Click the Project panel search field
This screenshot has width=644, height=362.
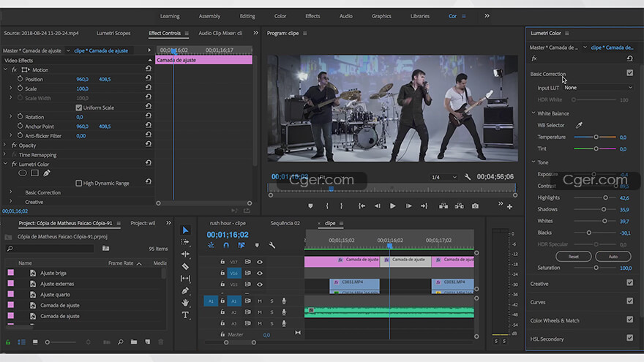[50, 249]
